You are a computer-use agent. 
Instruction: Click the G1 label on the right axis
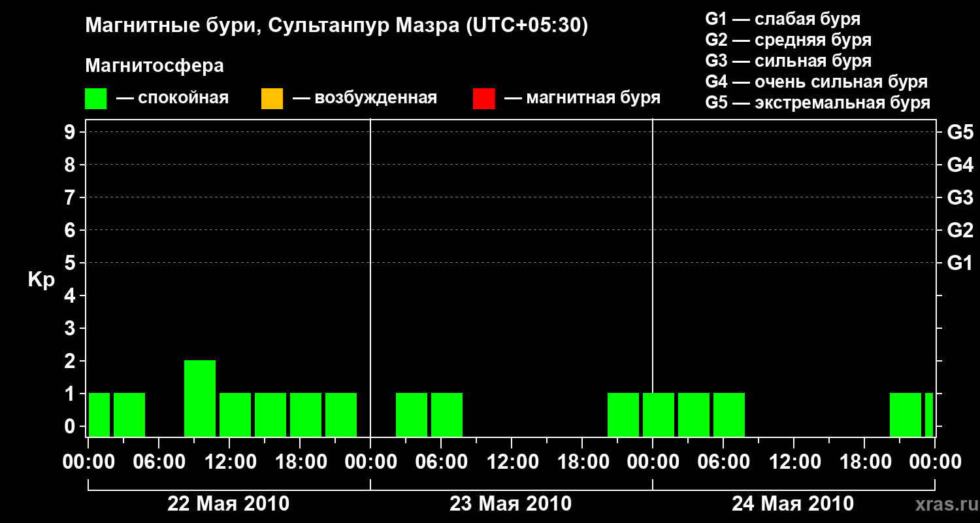pyautogui.click(x=960, y=263)
